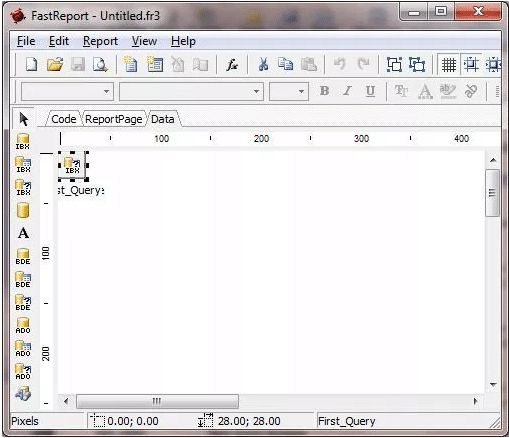Open the File menu
This screenshot has height=438, width=509.
26,41
